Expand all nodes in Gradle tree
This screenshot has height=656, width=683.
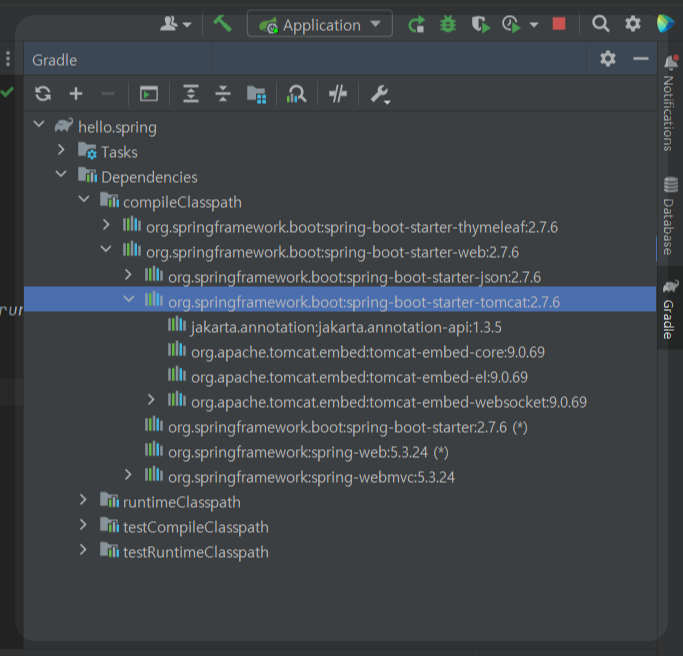[191, 94]
